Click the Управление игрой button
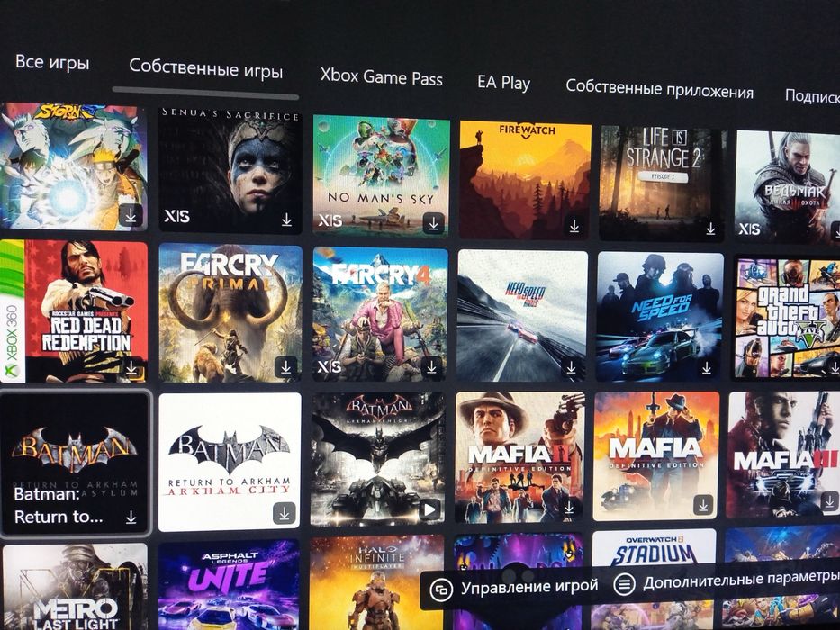840x630 pixels. (x=515, y=589)
